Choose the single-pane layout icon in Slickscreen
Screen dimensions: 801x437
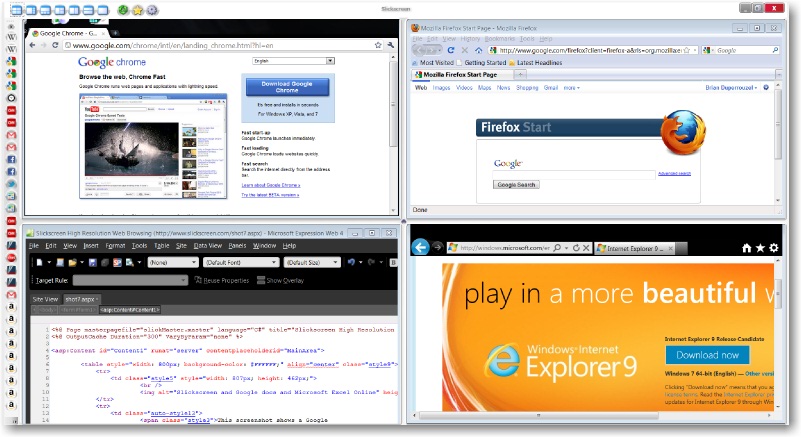pos(103,10)
